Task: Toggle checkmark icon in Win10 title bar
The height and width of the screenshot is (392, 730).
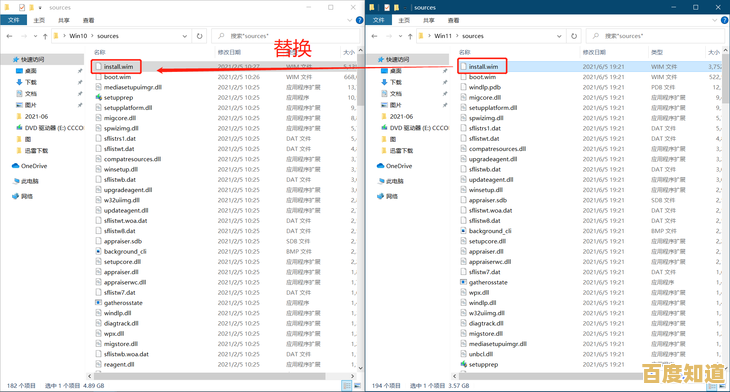Action: 21,7
